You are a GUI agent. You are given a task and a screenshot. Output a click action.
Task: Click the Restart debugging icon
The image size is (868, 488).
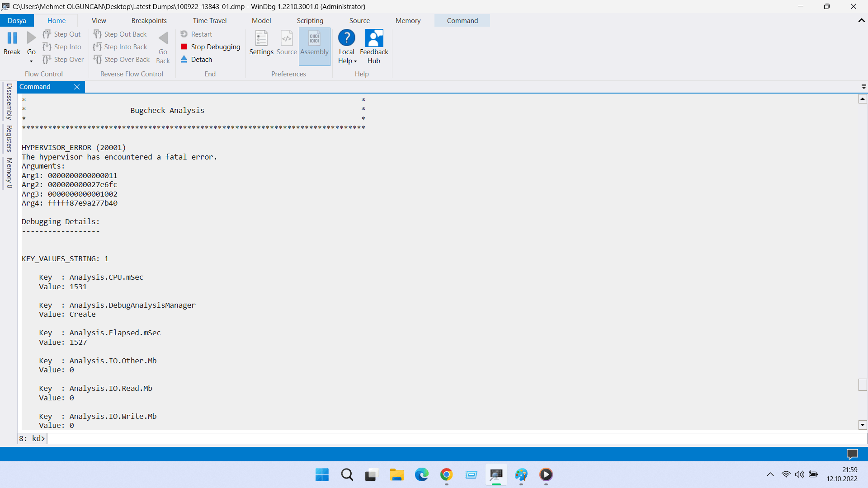pyautogui.click(x=184, y=34)
